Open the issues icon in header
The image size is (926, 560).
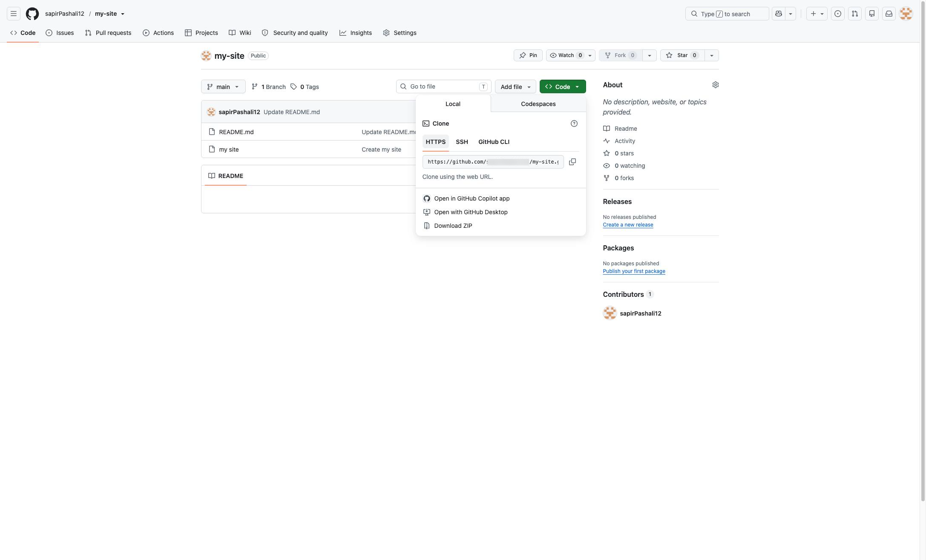[838, 14]
